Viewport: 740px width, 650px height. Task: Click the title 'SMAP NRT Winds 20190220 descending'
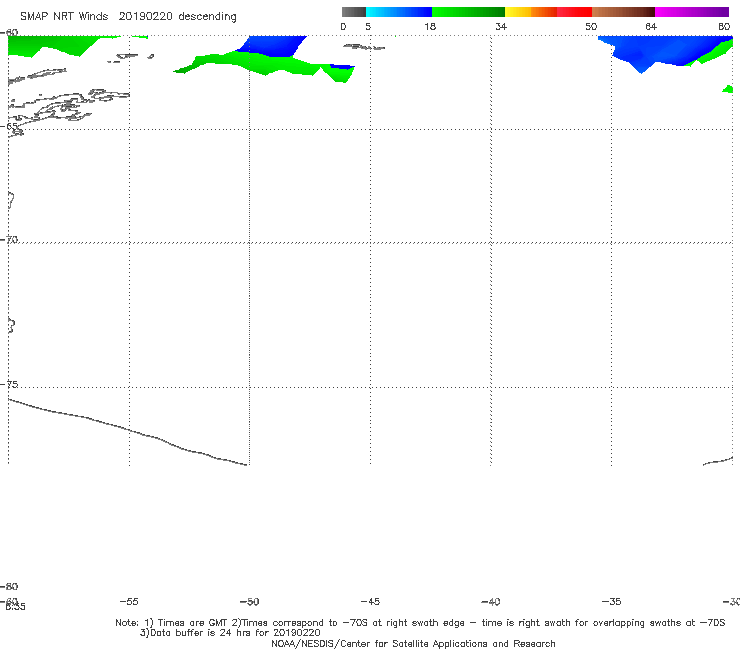(128, 17)
